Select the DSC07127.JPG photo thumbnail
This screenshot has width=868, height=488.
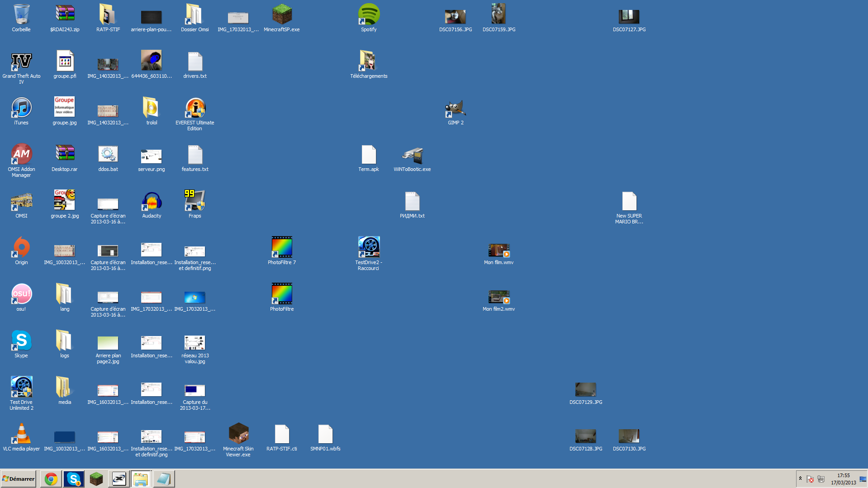pos(629,17)
